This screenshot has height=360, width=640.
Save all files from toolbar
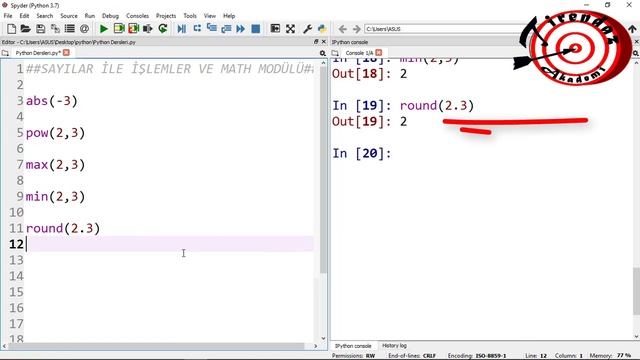click(x=55, y=29)
